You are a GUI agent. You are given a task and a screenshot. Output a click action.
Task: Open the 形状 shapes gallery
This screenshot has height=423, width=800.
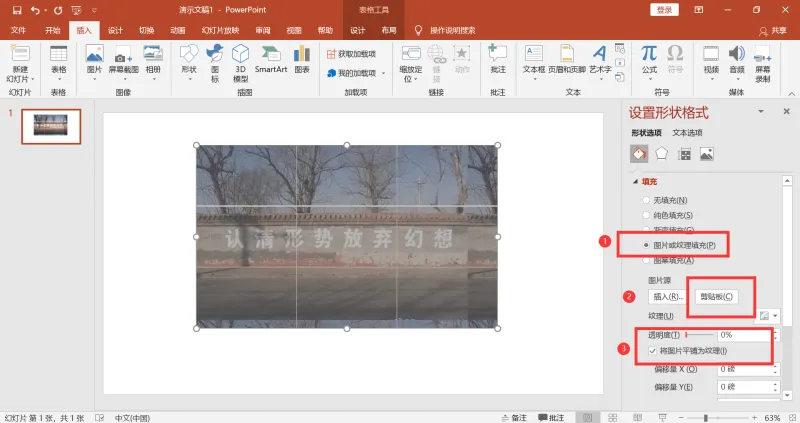[189, 64]
